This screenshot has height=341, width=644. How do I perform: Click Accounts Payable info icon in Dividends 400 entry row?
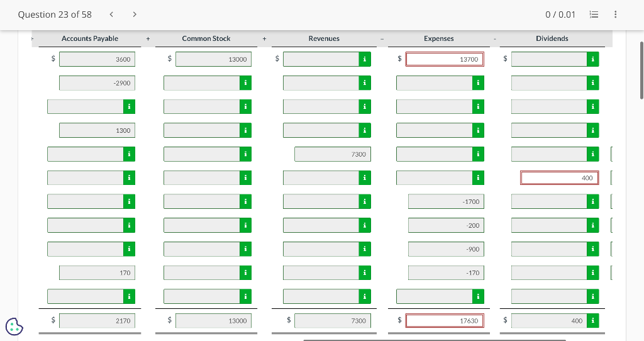pyautogui.click(x=129, y=178)
